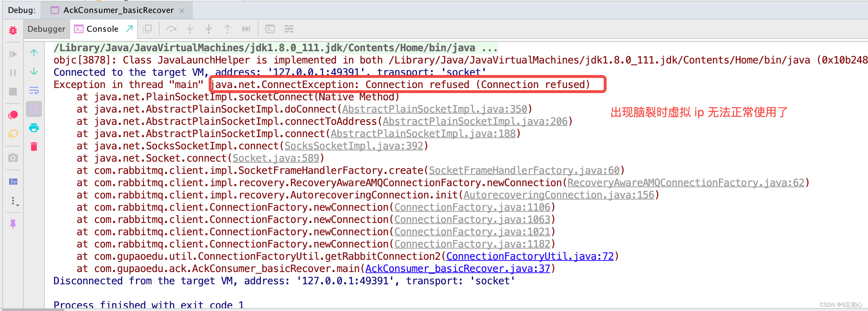
Task: Click the Step Over icon
Action: tap(171, 29)
